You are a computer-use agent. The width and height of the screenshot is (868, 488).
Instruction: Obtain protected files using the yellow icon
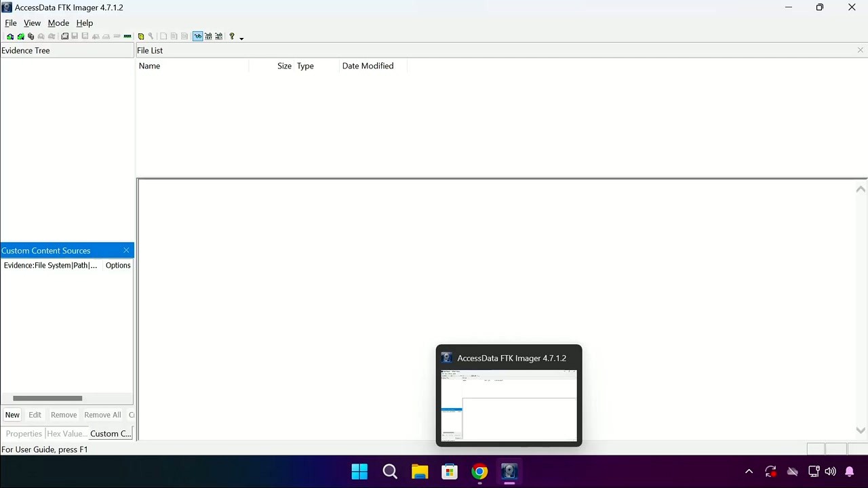(x=141, y=36)
